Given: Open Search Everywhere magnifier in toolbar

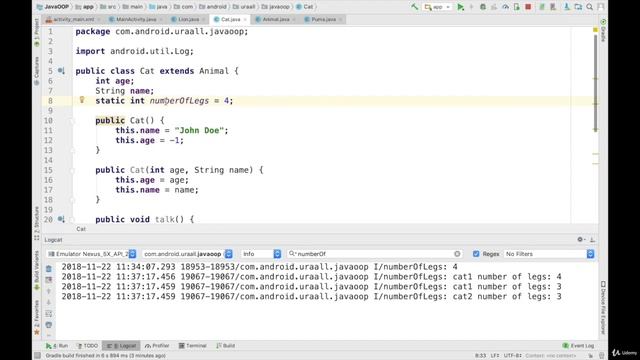Looking at the screenshot, I should [590, 7].
